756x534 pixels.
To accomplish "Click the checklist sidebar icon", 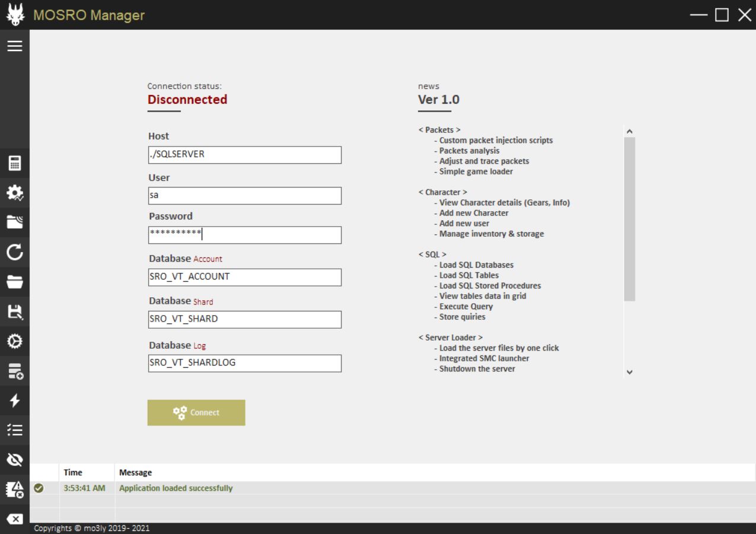I will click(x=14, y=430).
